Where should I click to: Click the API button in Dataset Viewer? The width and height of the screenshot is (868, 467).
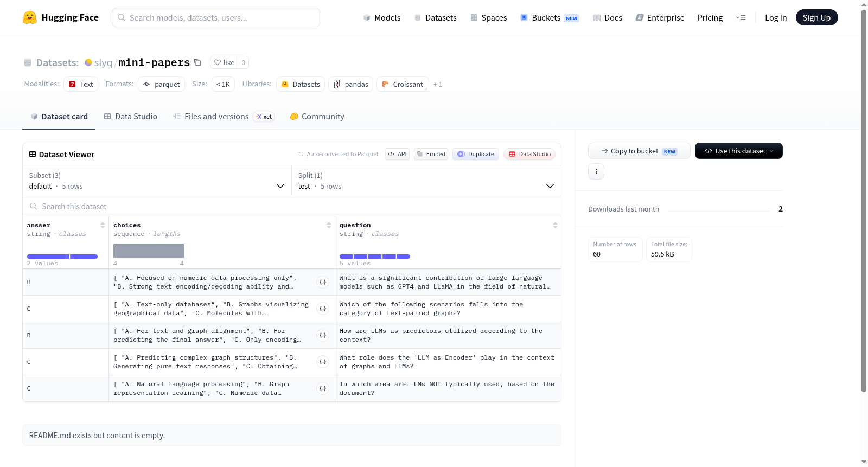pos(397,154)
